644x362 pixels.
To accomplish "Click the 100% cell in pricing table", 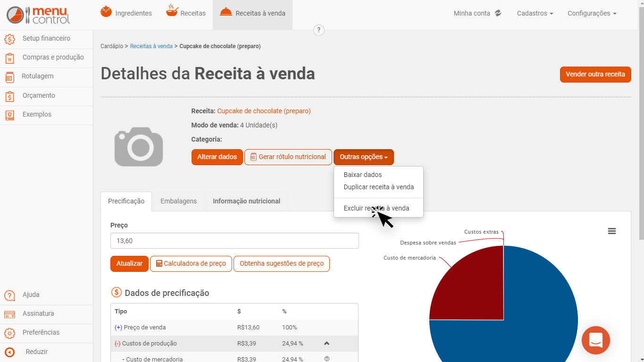I will [290, 328].
